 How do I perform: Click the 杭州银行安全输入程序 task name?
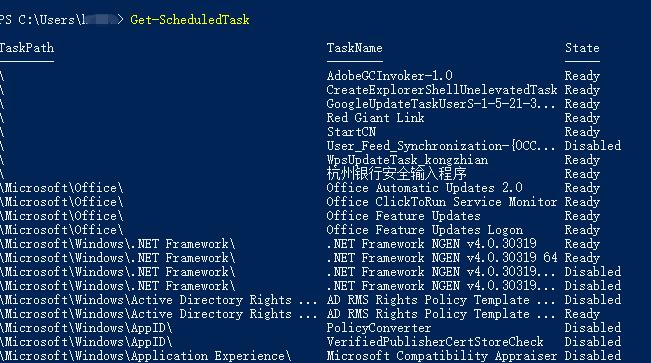396,174
